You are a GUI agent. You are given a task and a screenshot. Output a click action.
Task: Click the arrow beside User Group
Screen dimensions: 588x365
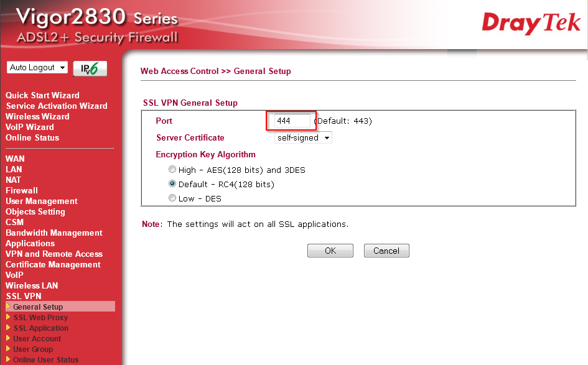(x=8, y=348)
